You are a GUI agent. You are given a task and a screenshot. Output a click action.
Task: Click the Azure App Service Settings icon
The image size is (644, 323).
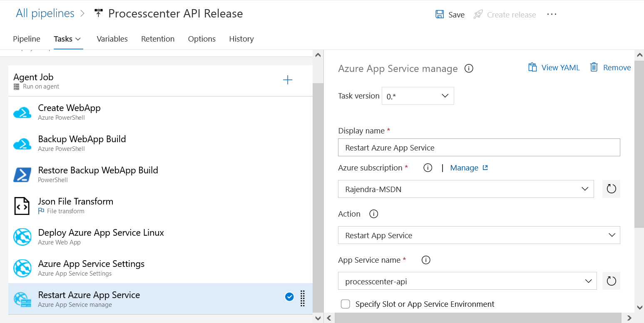22,268
